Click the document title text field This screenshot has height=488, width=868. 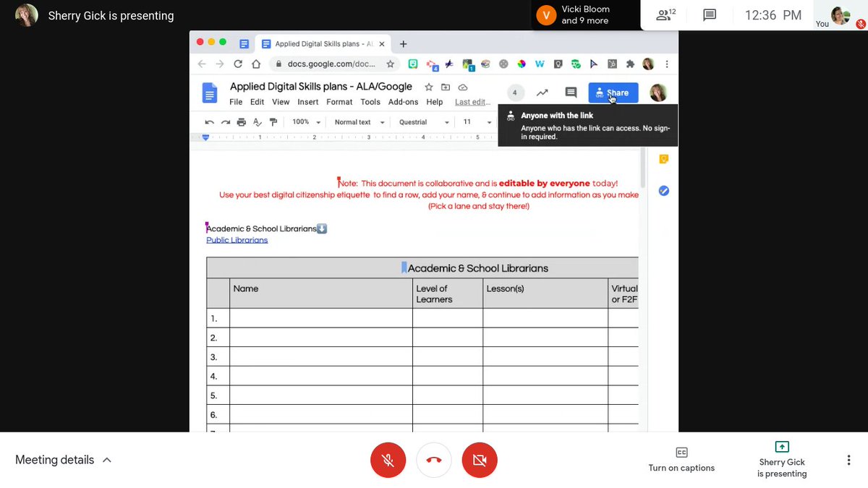(x=321, y=87)
